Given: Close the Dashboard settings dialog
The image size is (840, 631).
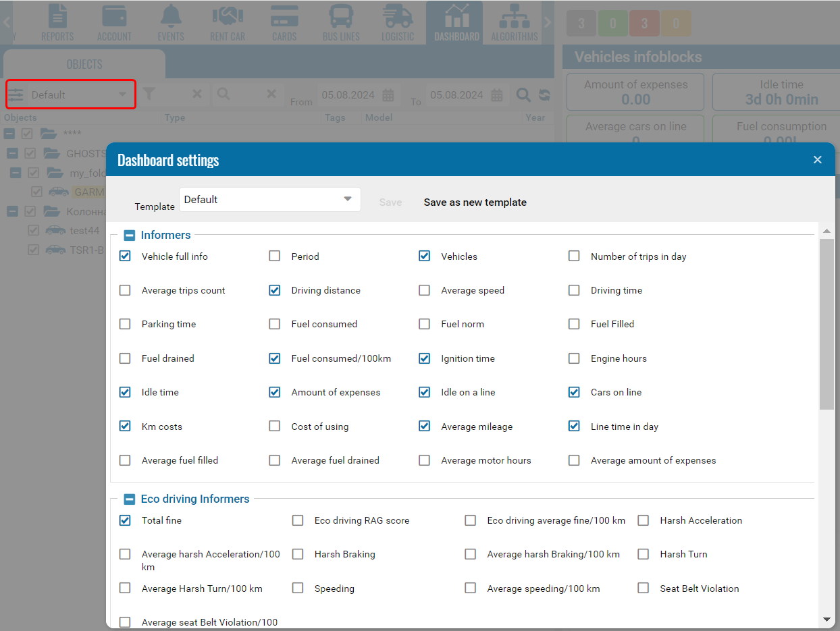Looking at the screenshot, I should pos(817,160).
